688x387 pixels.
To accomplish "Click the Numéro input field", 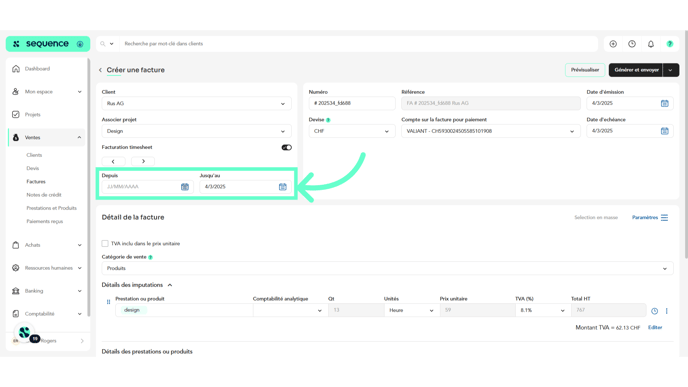I will click(352, 104).
